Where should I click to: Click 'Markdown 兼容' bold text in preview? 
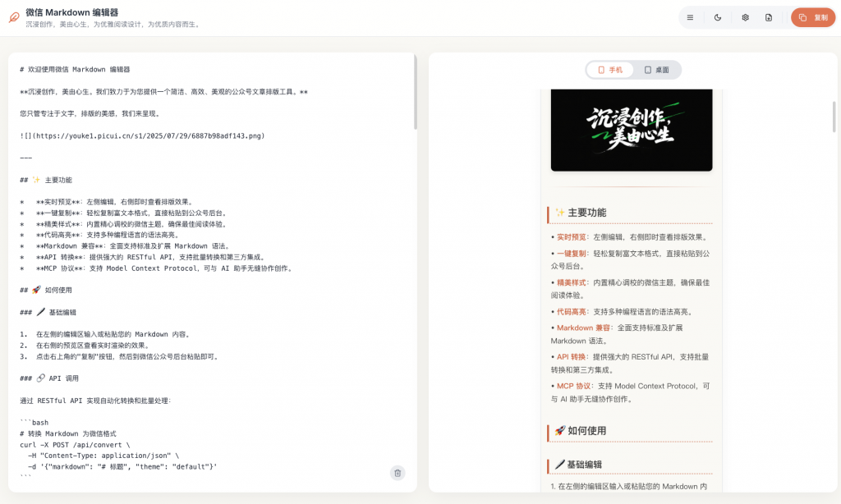click(x=583, y=328)
